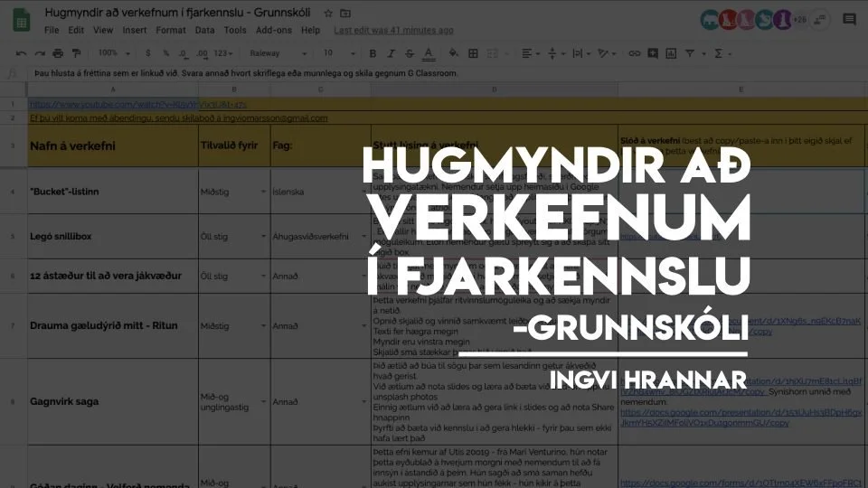Open Miðstig dropdown in "Bucket"-listinn row
Screen dimensions: 868x488
point(263,192)
